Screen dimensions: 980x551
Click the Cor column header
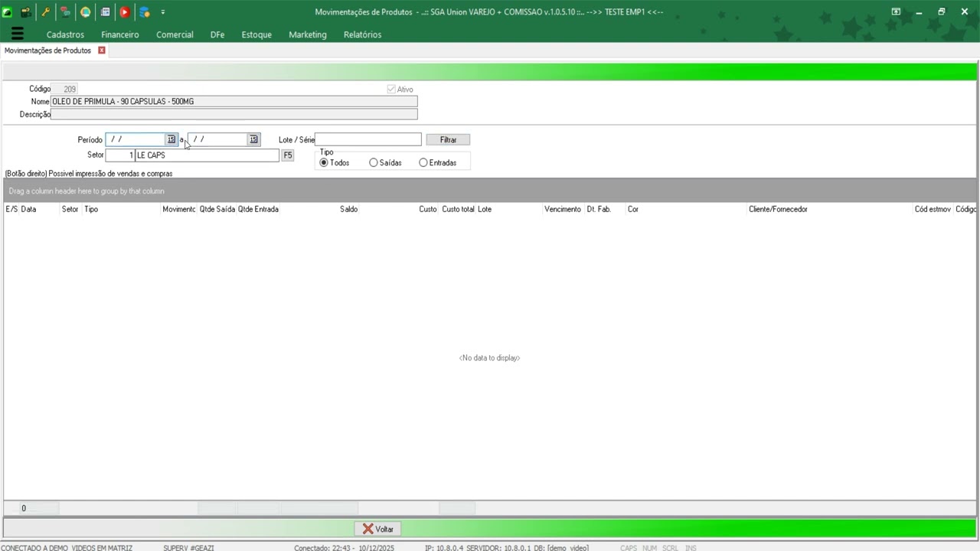click(x=686, y=209)
